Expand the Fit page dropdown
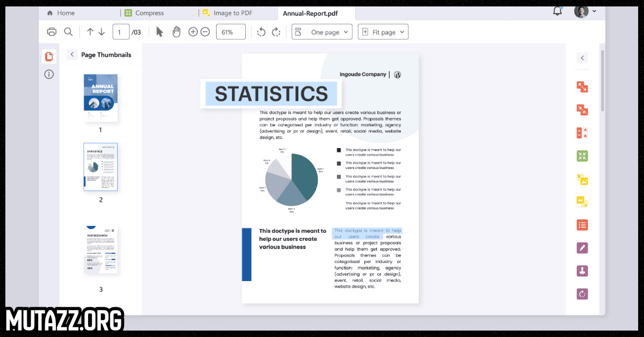This screenshot has height=337, width=644. pyautogui.click(x=383, y=32)
